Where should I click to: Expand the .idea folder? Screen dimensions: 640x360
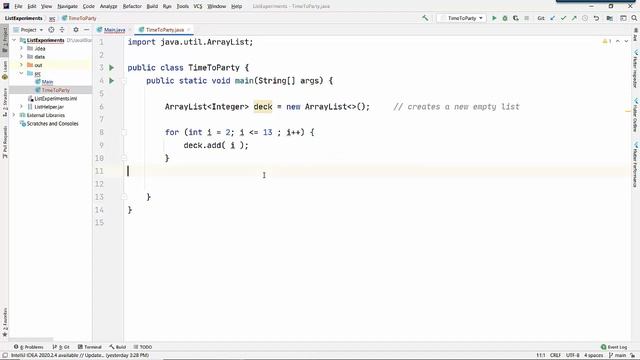click(x=22, y=48)
